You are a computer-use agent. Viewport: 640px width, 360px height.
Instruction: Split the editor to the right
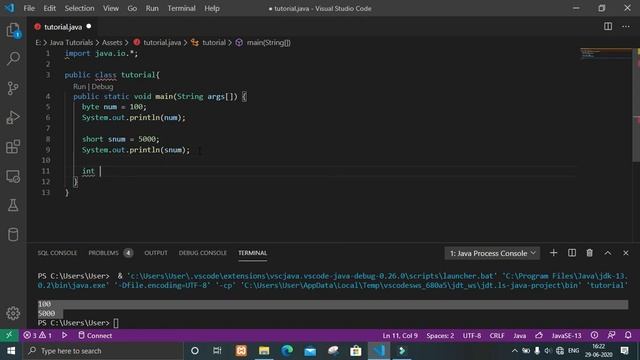pos(608,27)
